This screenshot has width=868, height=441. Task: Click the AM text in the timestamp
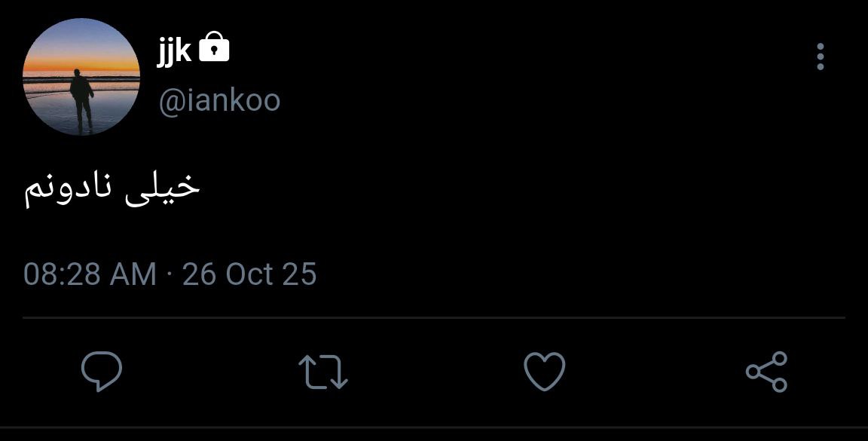[x=133, y=274]
